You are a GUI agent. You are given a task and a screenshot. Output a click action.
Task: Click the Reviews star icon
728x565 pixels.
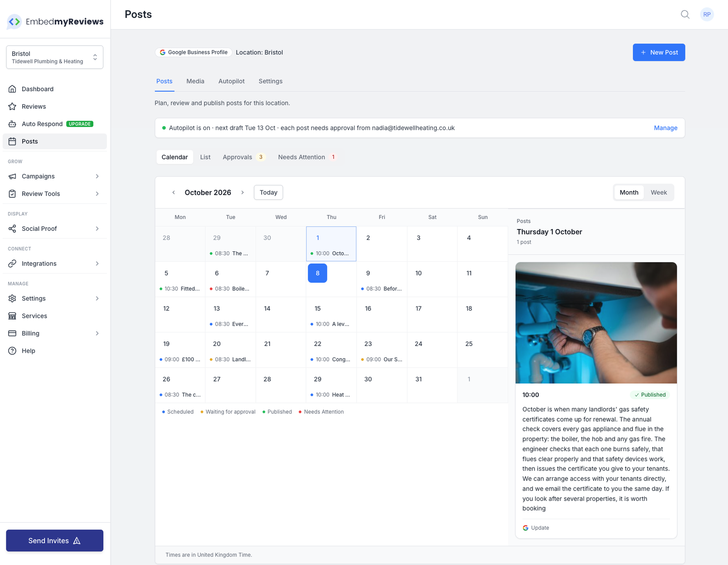pyautogui.click(x=12, y=107)
